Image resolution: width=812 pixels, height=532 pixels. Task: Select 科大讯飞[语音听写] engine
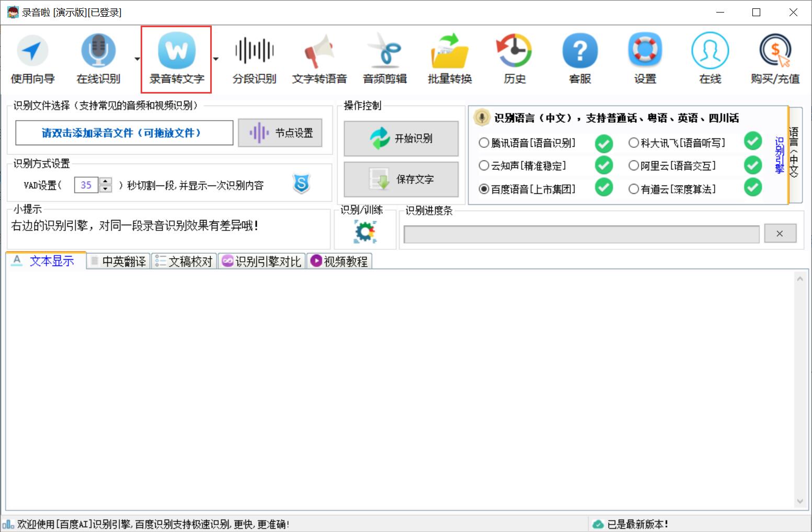tap(677, 143)
